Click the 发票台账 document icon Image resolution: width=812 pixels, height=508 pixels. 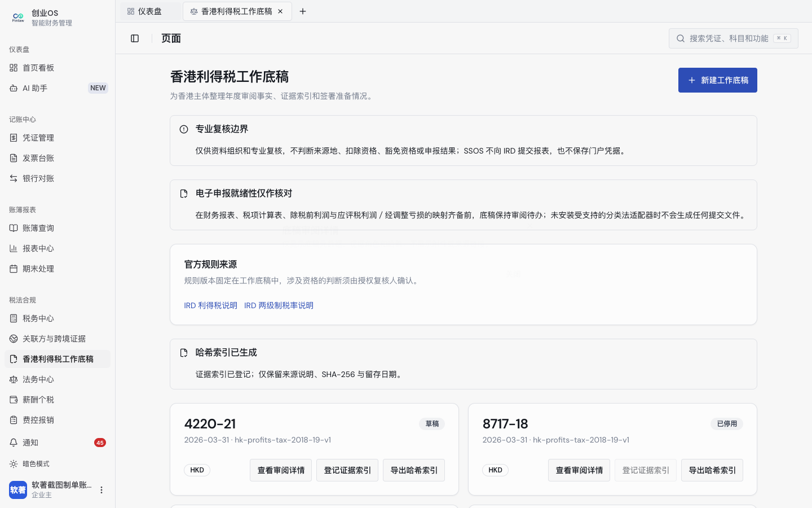(x=14, y=158)
